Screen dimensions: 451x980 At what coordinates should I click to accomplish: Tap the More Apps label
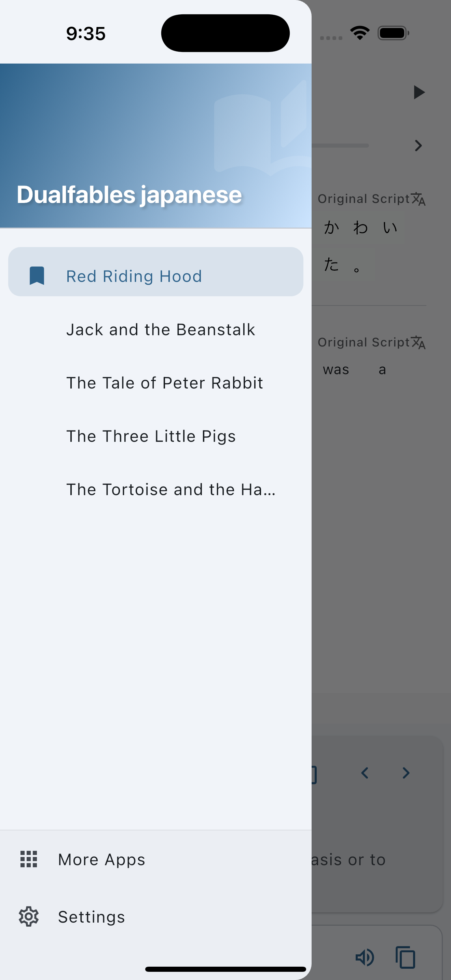coord(101,859)
